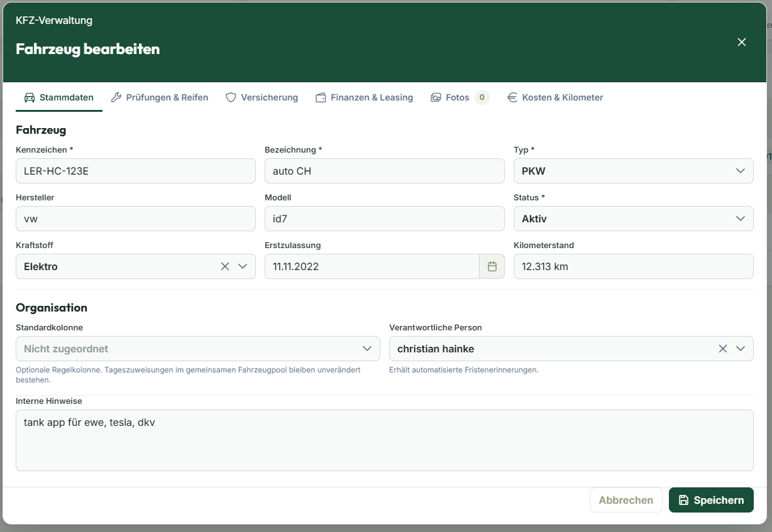The image size is (772, 532).
Task: Open the calendar picker for Erstzulassung
Action: [x=492, y=266]
